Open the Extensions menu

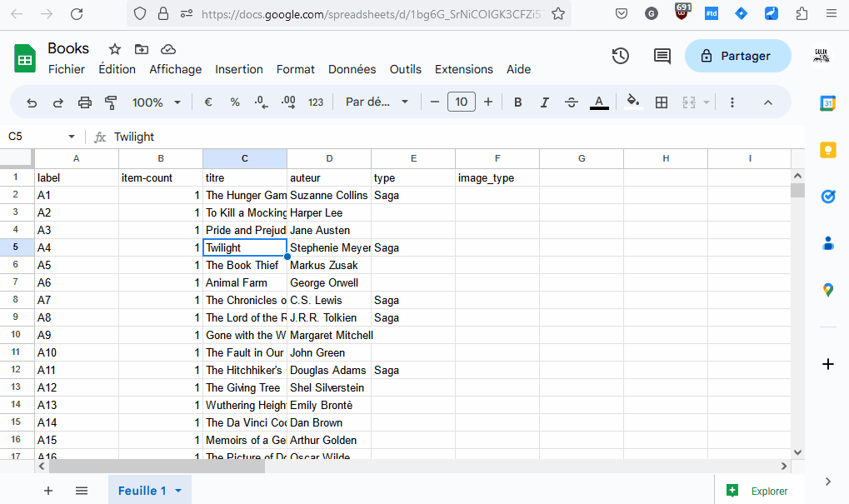(464, 69)
